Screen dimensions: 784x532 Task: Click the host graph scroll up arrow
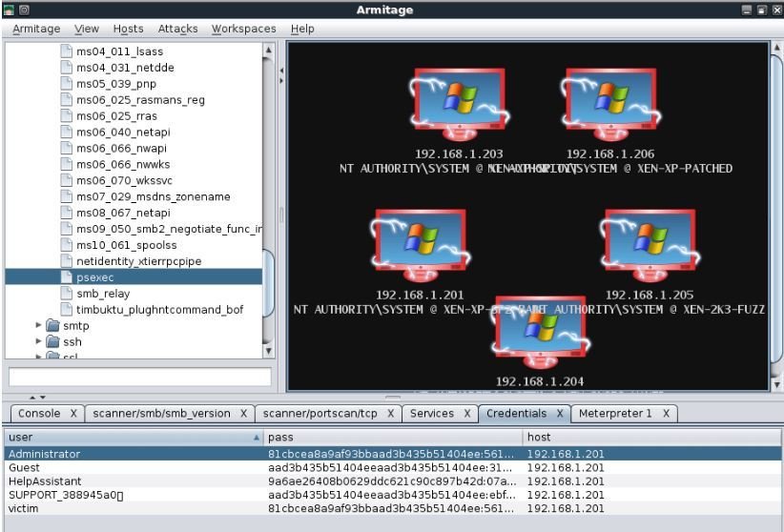pyautogui.click(x=776, y=48)
